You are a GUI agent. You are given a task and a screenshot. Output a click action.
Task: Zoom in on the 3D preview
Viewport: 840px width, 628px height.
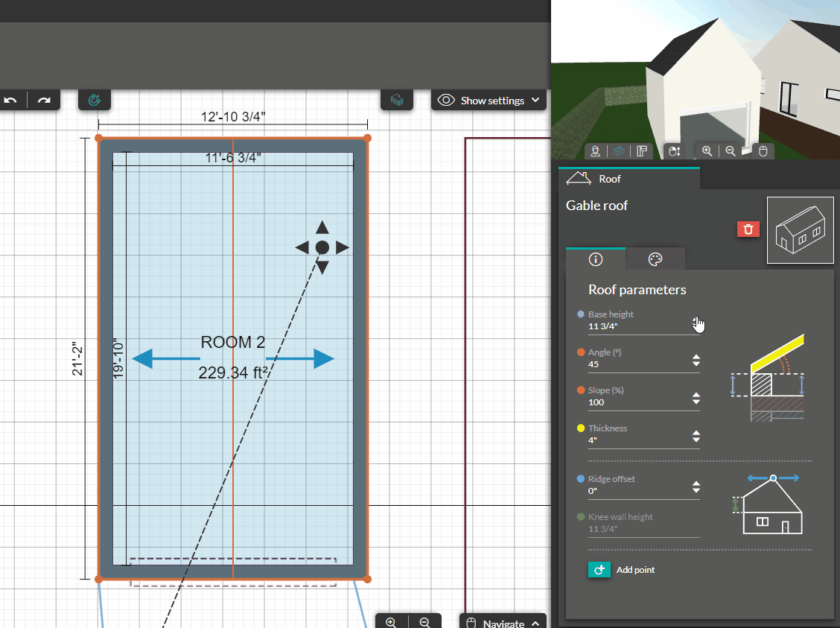click(707, 150)
